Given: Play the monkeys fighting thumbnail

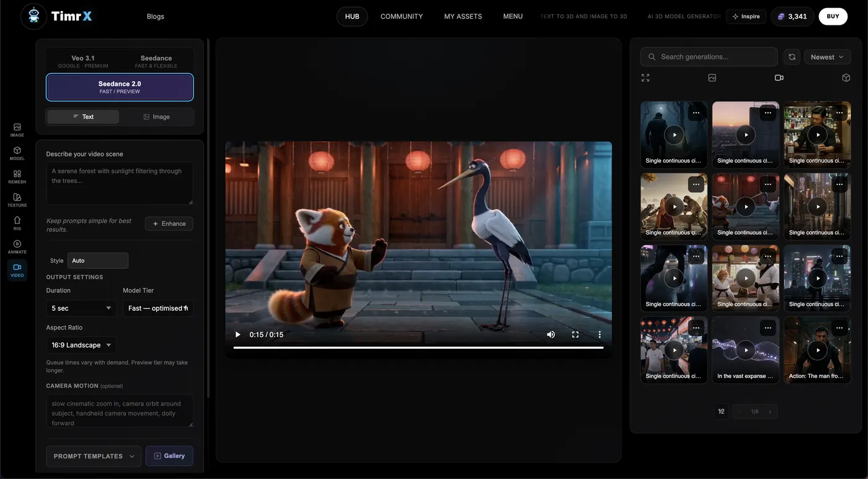Looking at the screenshot, I should click(674, 207).
